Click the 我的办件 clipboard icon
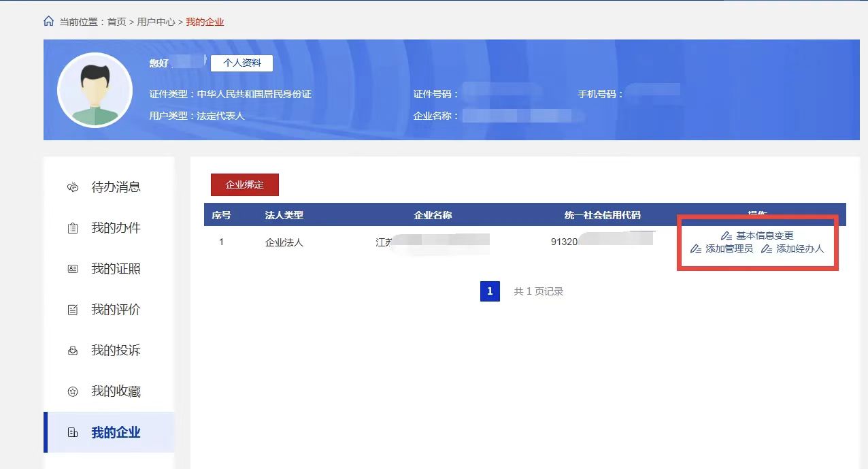This screenshot has height=469, width=868. coord(73,228)
